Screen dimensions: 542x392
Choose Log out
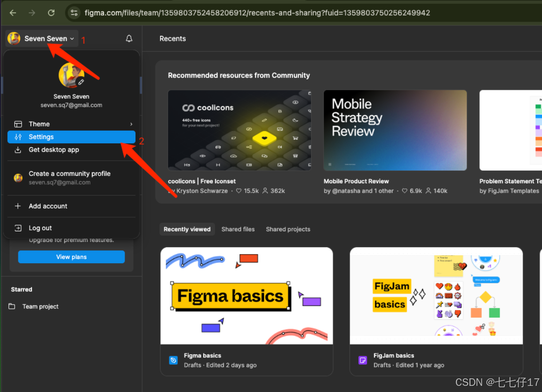(71, 228)
